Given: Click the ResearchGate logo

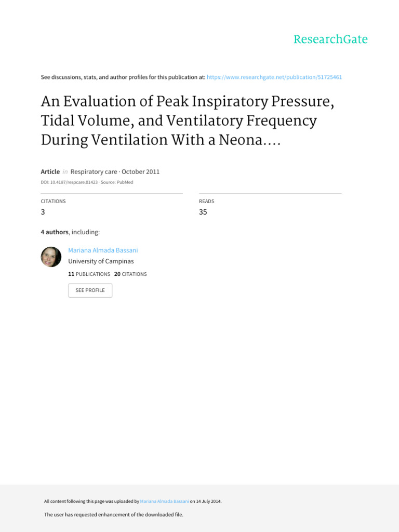Looking at the screenshot, I should coord(330,39).
